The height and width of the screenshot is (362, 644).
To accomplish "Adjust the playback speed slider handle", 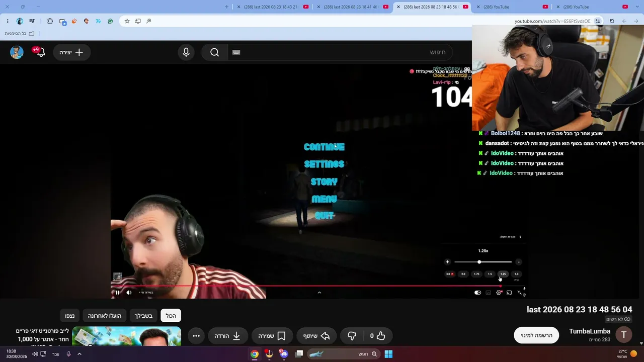I will tap(479, 262).
